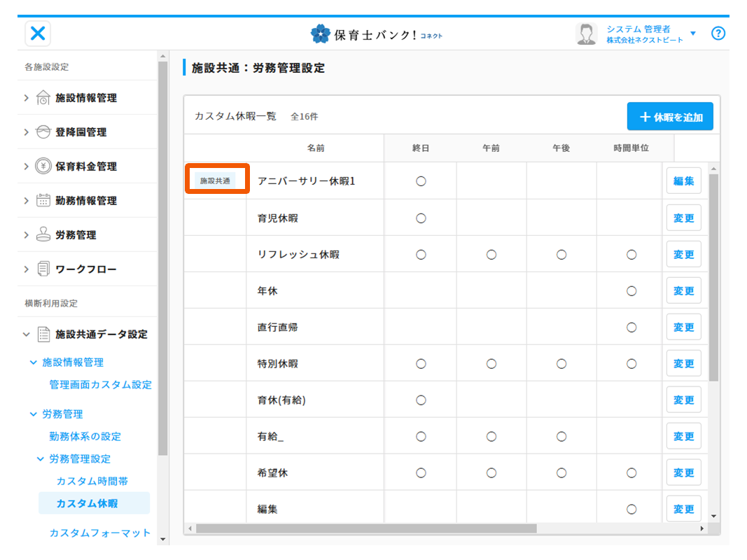Click 編集 button for アニバーサリー休暇1
The width and height of the screenshot is (747, 560).
[x=683, y=181]
